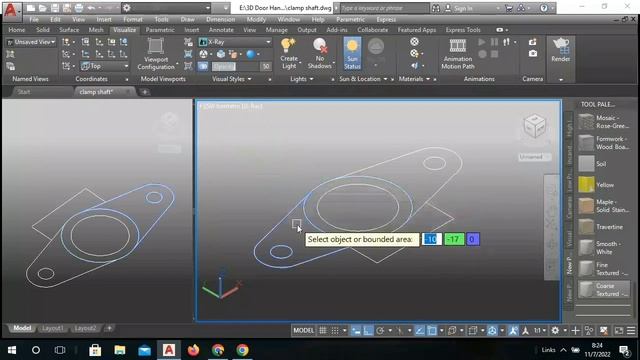
Task: Open the File menu
Action: (34, 19)
